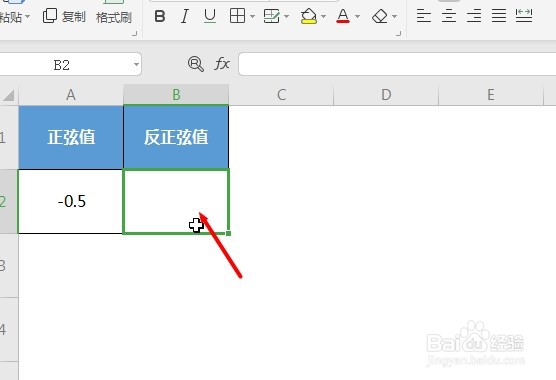556x380 pixels.
Task: Toggle italic formatting
Action: [185, 16]
